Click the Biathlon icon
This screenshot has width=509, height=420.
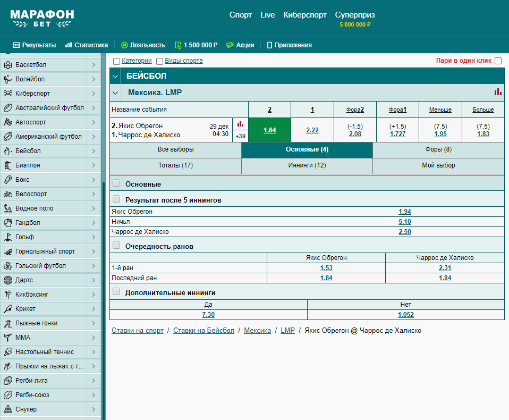tap(8, 165)
